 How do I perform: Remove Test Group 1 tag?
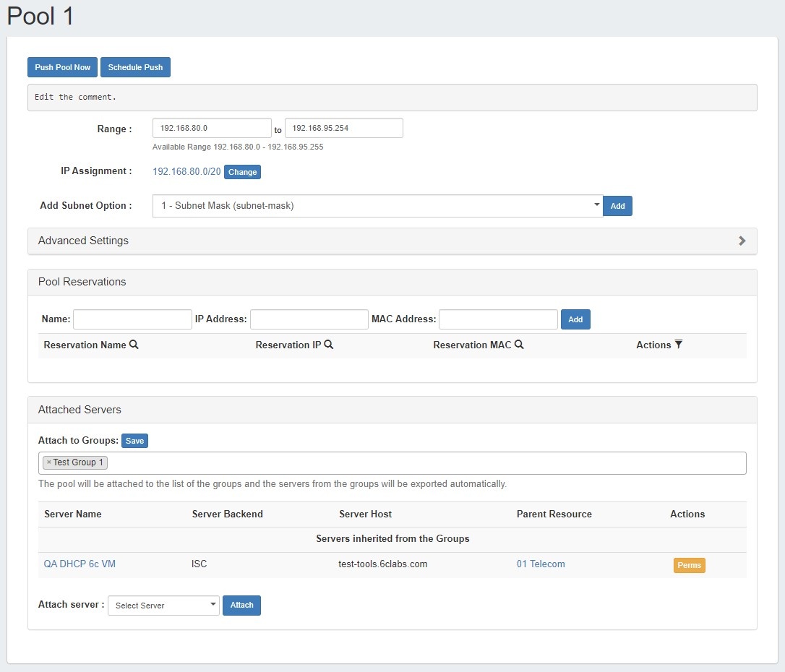[x=49, y=462]
